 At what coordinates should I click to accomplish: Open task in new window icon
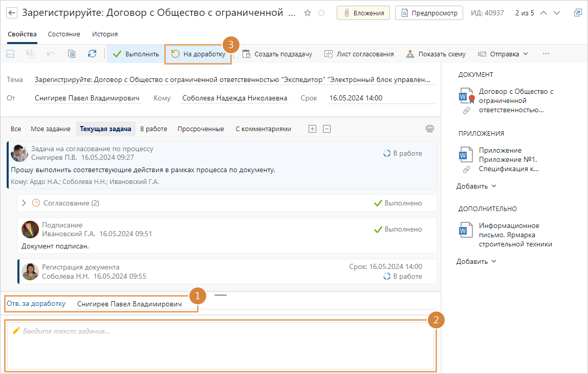[578, 13]
